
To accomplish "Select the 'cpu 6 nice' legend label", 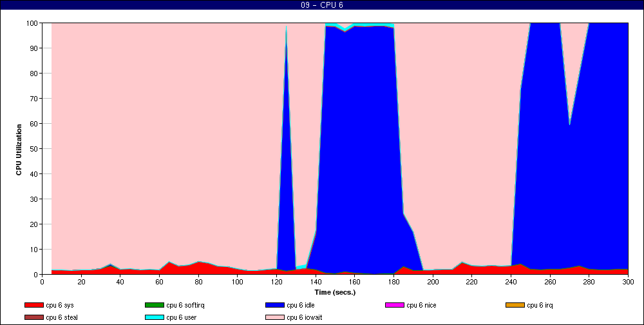I will click(421, 305).
